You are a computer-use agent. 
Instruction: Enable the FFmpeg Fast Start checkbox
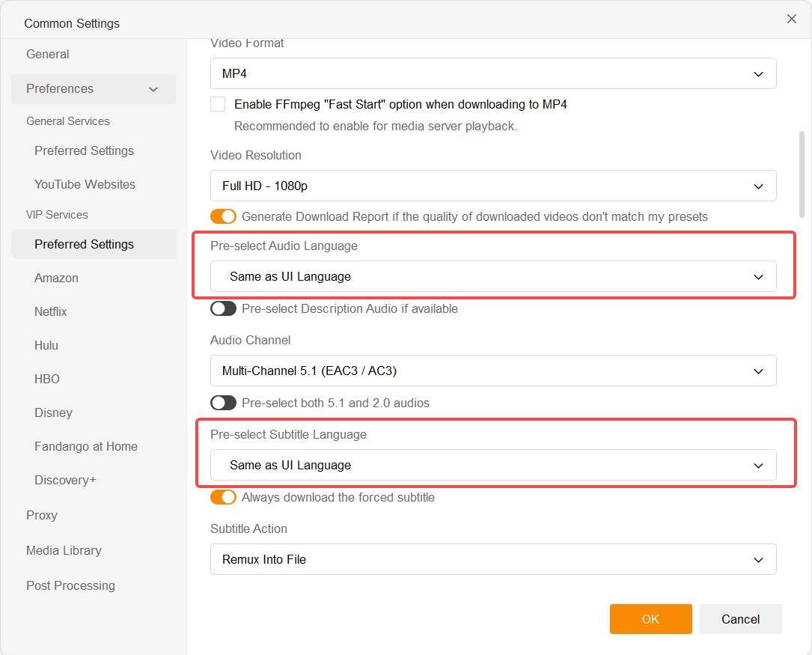point(217,104)
